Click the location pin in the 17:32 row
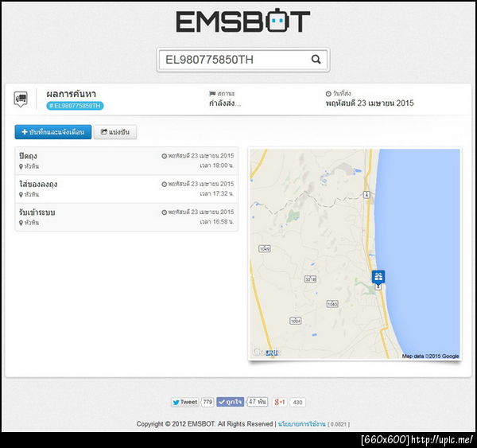This screenshot has height=448, width=477. tap(21, 195)
